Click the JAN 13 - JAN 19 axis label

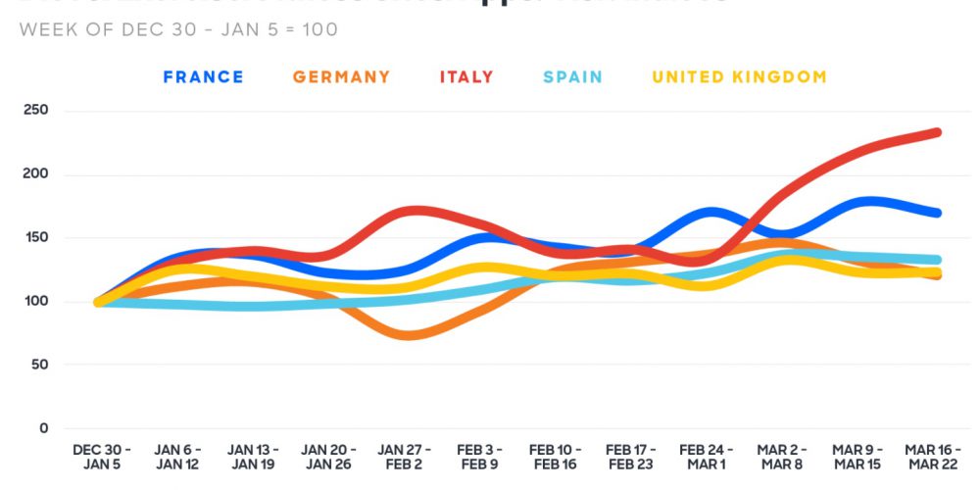[x=253, y=457]
